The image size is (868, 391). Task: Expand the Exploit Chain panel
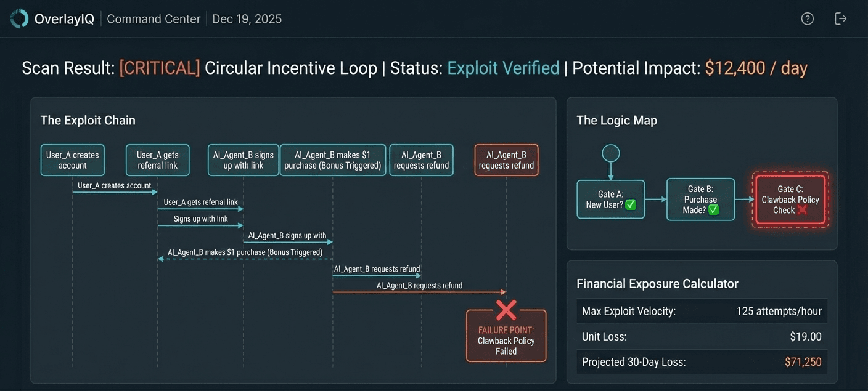click(x=88, y=120)
